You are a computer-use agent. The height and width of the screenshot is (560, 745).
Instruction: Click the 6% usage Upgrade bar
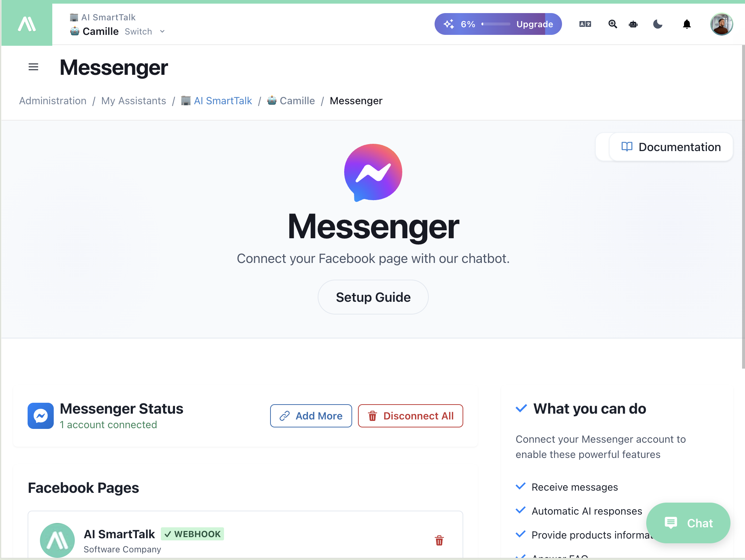tap(498, 24)
